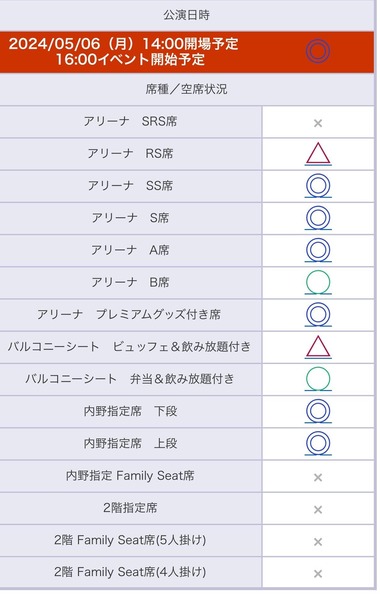Select double-circle icon for 内野指定席 上段

click(x=318, y=444)
